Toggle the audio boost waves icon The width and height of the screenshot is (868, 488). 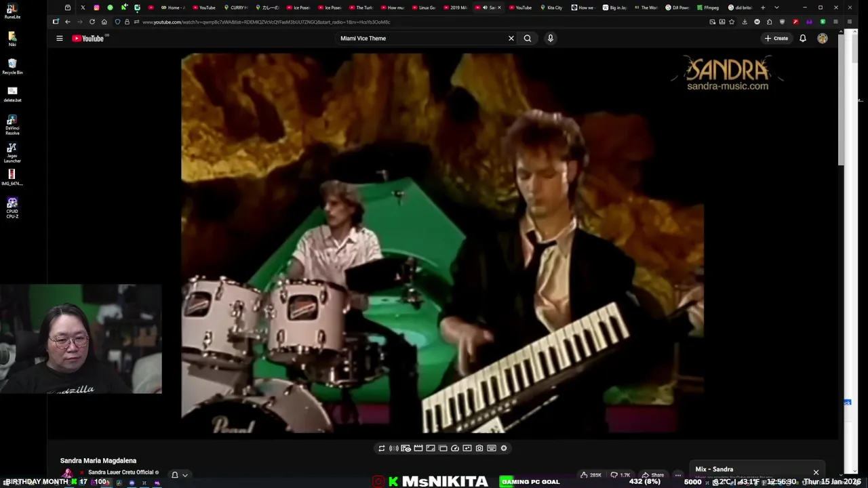pyautogui.click(x=394, y=449)
